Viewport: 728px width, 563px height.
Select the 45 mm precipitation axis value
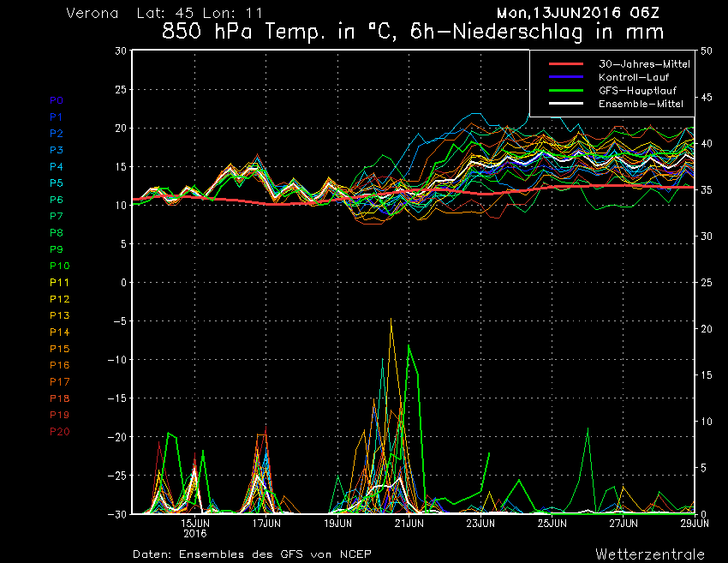pos(707,98)
